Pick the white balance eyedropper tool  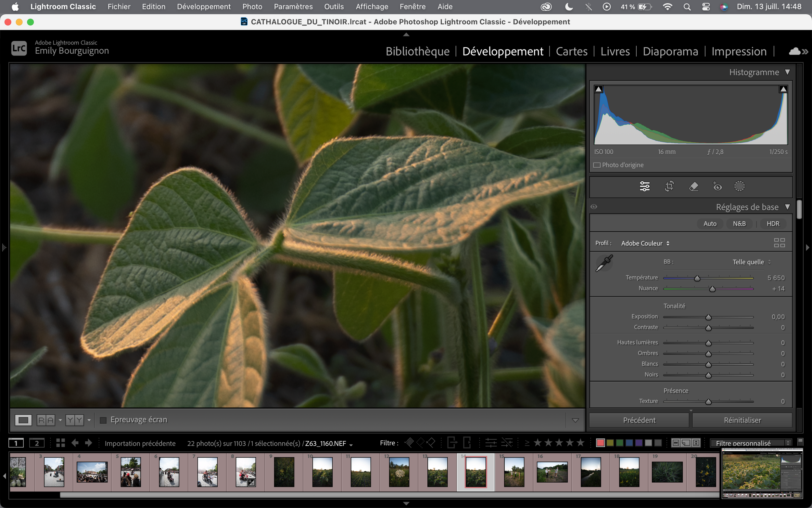tap(604, 263)
